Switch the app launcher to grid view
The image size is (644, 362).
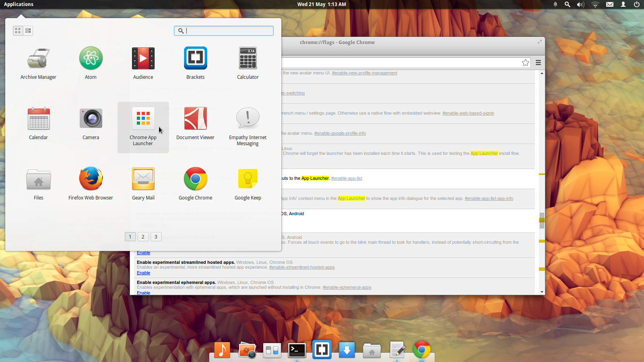pos(17,31)
